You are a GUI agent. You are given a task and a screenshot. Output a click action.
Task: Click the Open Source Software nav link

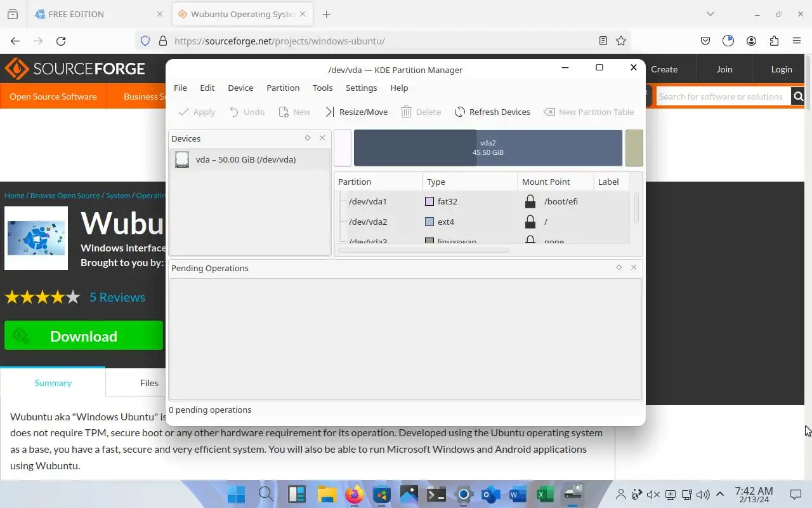53,97
